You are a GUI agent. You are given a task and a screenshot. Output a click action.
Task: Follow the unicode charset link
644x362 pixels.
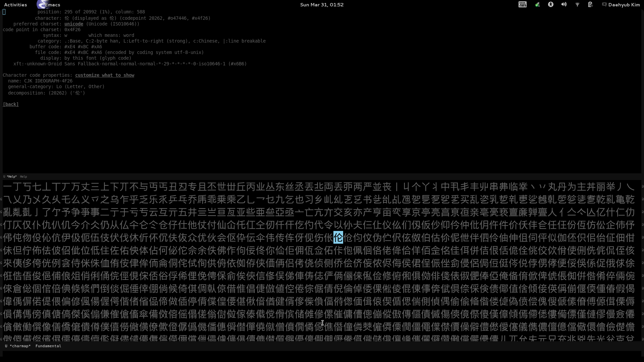tap(73, 24)
